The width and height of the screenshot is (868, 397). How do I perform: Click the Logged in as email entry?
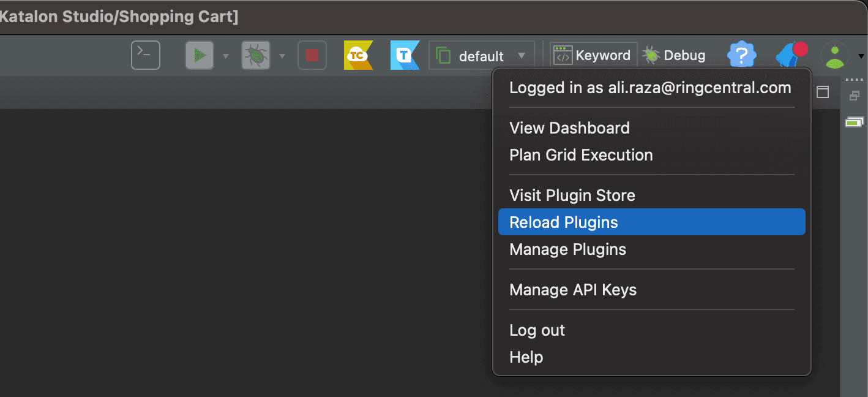(x=652, y=88)
